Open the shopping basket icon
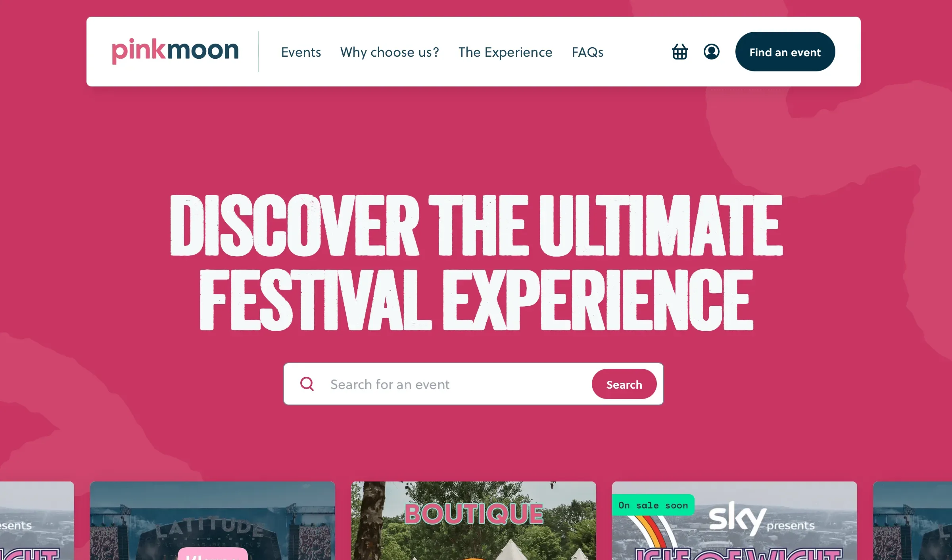This screenshot has width=952, height=560. click(x=679, y=52)
